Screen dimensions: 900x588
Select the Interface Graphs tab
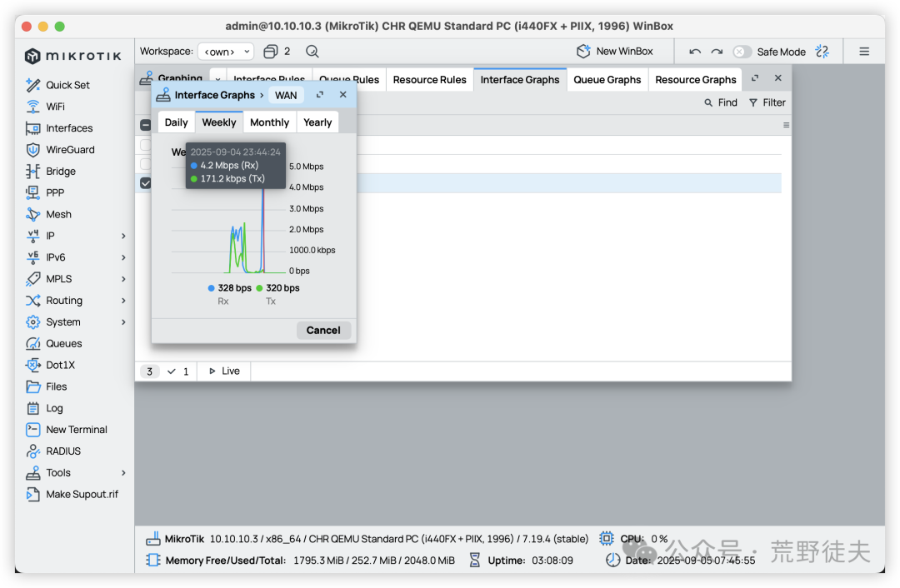click(520, 80)
